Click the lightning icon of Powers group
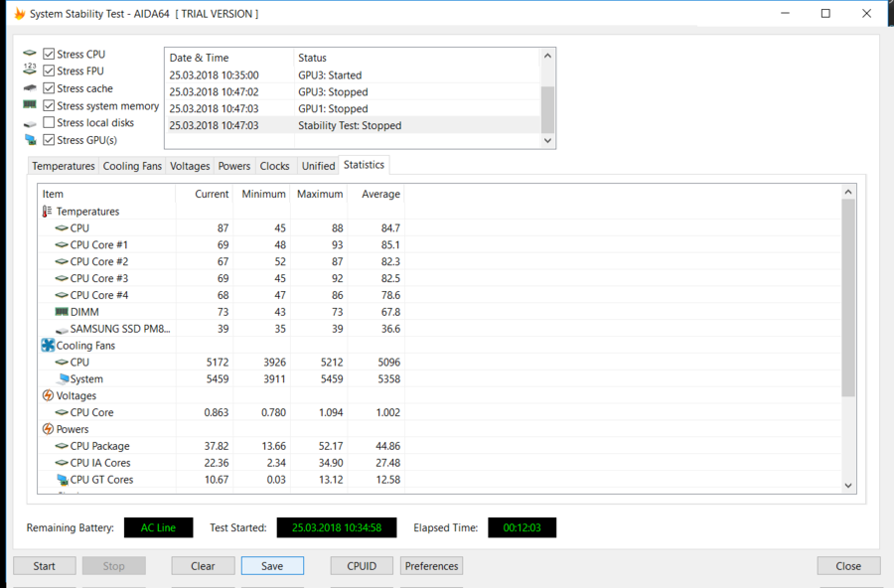Viewport: 894px width, 588px height. pyautogui.click(x=48, y=429)
